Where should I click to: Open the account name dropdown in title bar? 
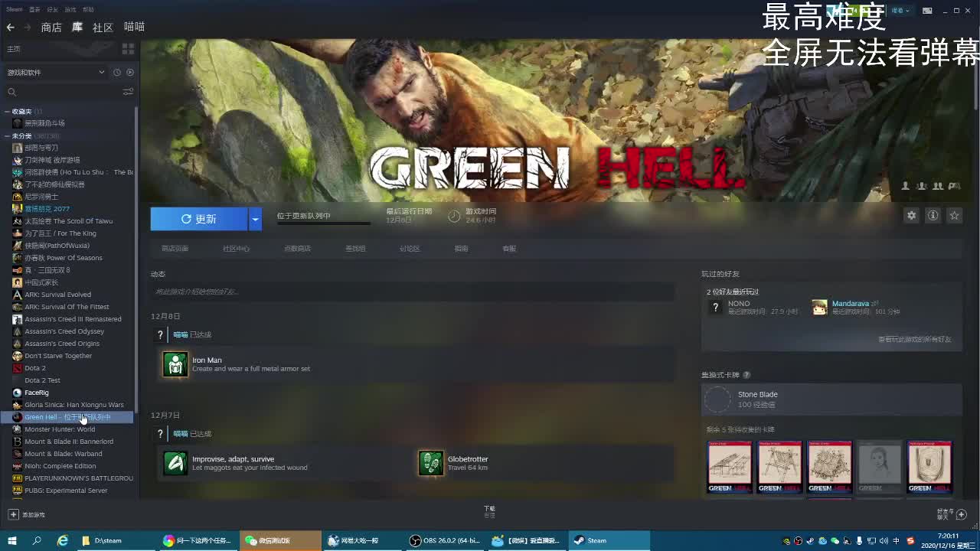pos(899,11)
